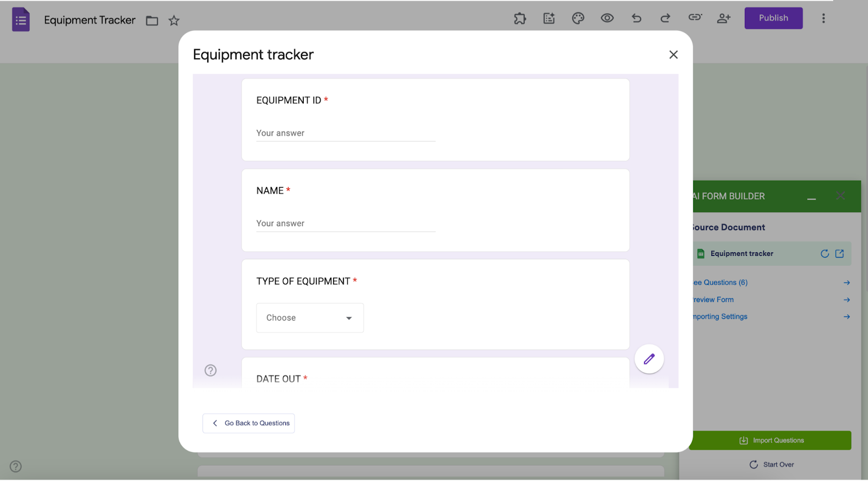Open the Google Forms home icon
Viewport: 868px width, 481px height.
21,20
